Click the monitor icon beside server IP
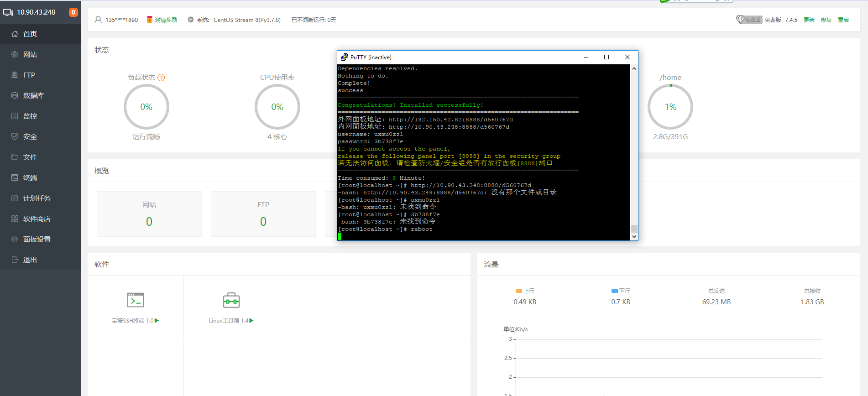 click(x=8, y=12)
